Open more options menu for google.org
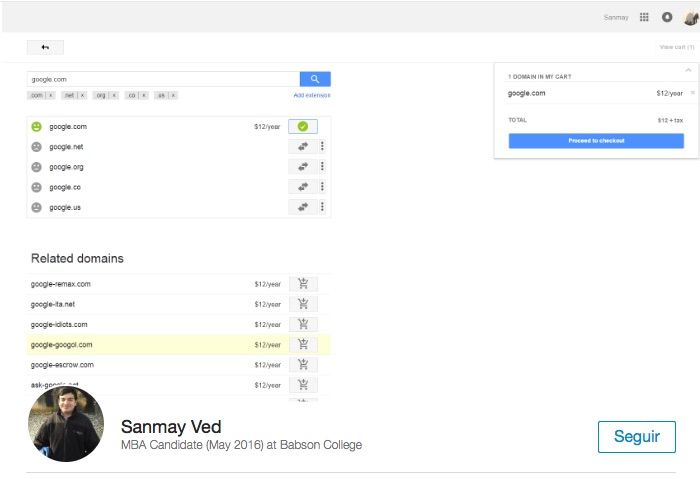Viewport: 700px width, 479px height. tap(322, 166)
